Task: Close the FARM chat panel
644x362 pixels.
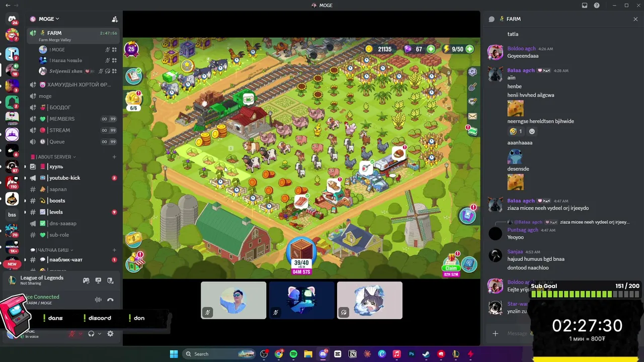Action: coord(635,19)
